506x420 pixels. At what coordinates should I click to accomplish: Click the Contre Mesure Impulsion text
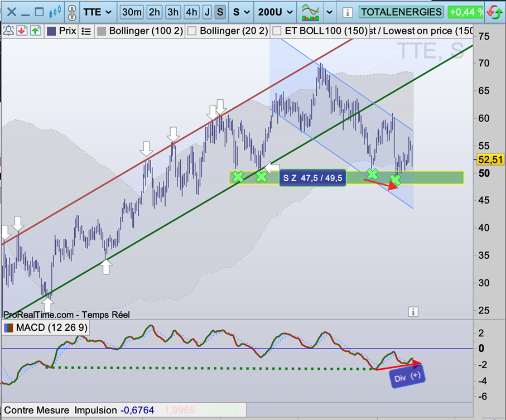point(60,410)
